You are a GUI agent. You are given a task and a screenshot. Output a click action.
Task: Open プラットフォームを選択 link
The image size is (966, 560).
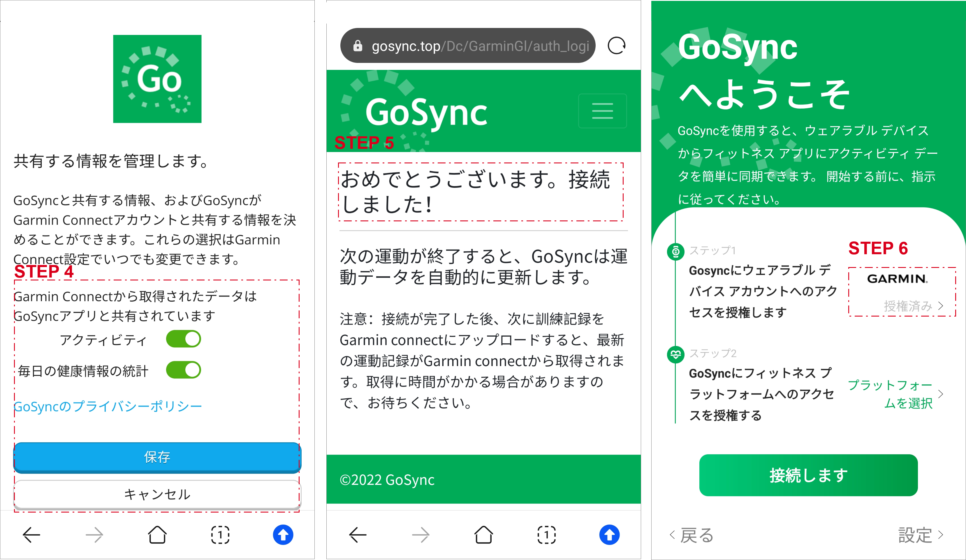click(x=890, y=394)
